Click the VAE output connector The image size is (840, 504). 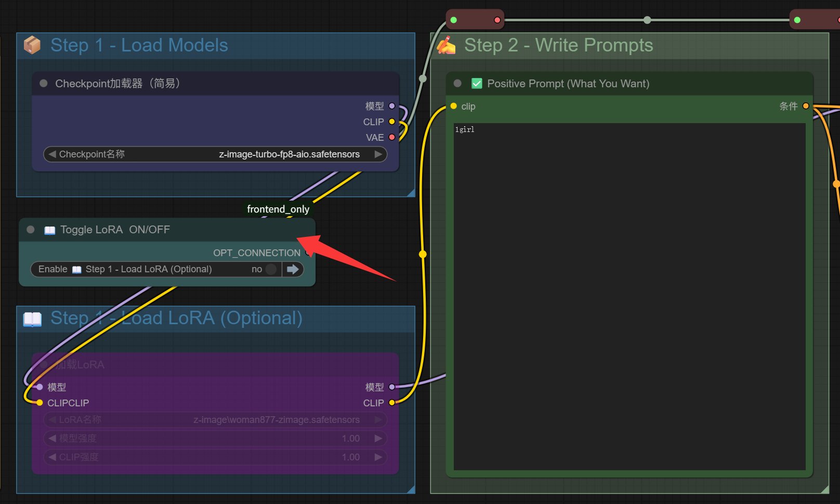tap(392, 137)
